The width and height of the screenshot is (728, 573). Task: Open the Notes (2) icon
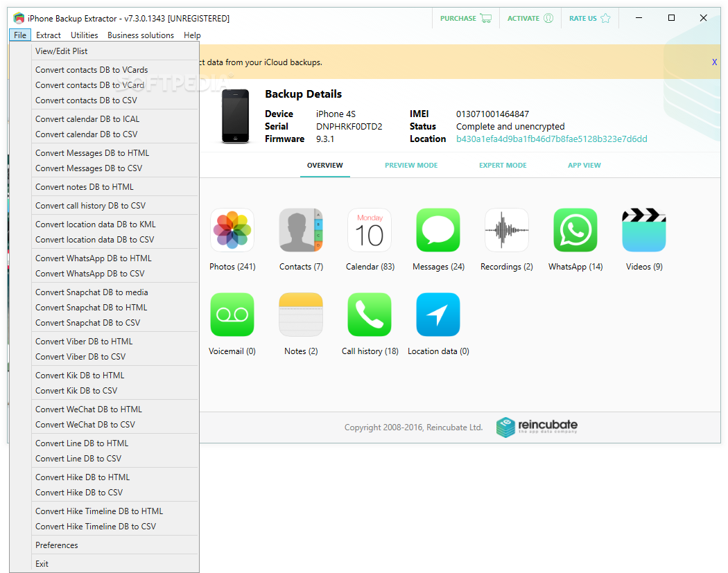(x=301, y=314)
